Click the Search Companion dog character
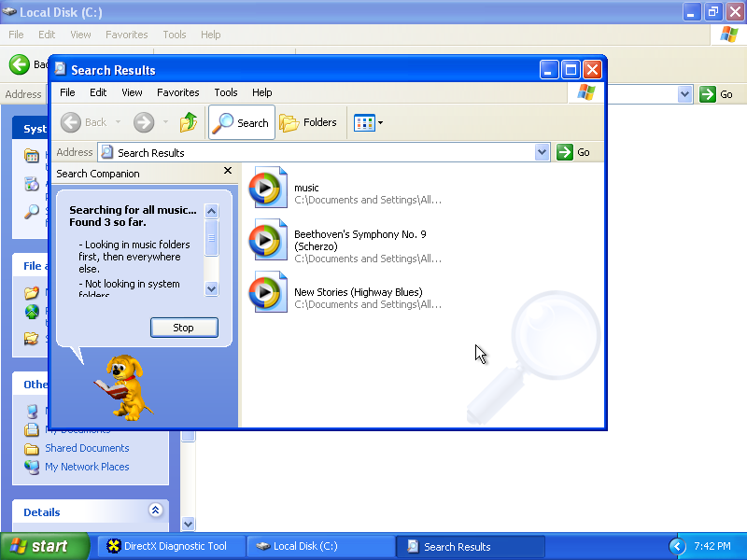The height and width of the screenshot is (560, 747). (123, 386)
